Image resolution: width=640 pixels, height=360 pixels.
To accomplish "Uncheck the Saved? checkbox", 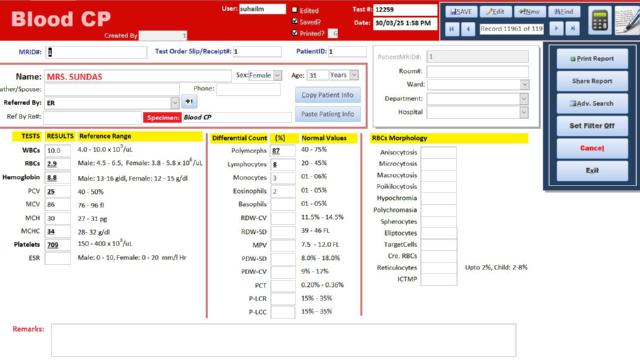I will [x=295, y=21].
